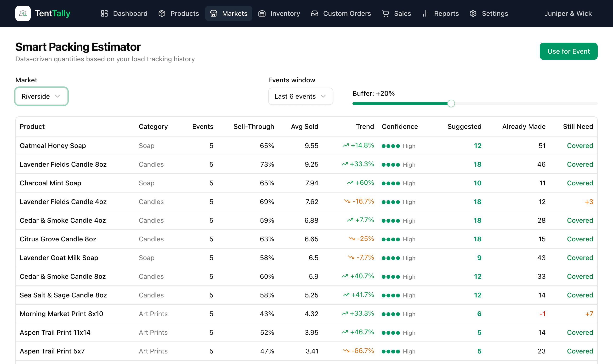Click the Aspen Trail Print 11x14 name
The image size is (613, 364).
pyautogui.click(x=55, y=333)
